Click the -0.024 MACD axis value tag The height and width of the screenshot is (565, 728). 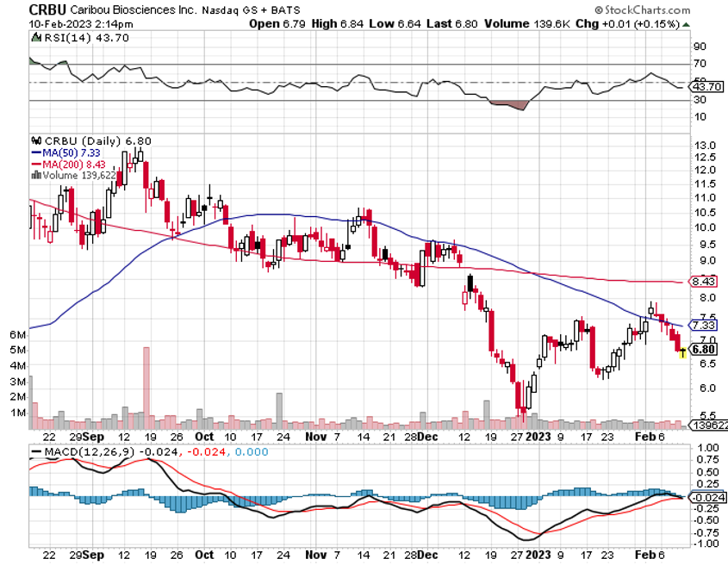pyautogui.click(x=708, y=498)
